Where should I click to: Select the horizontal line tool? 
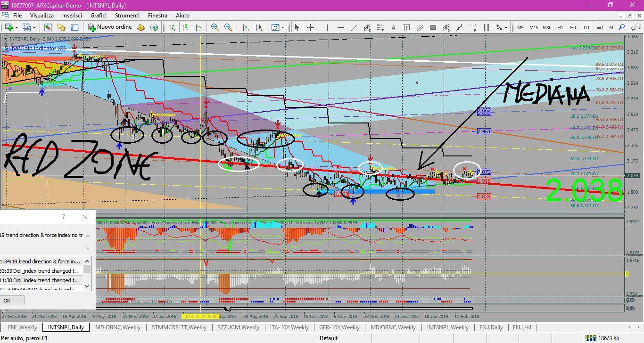(340, 27)
